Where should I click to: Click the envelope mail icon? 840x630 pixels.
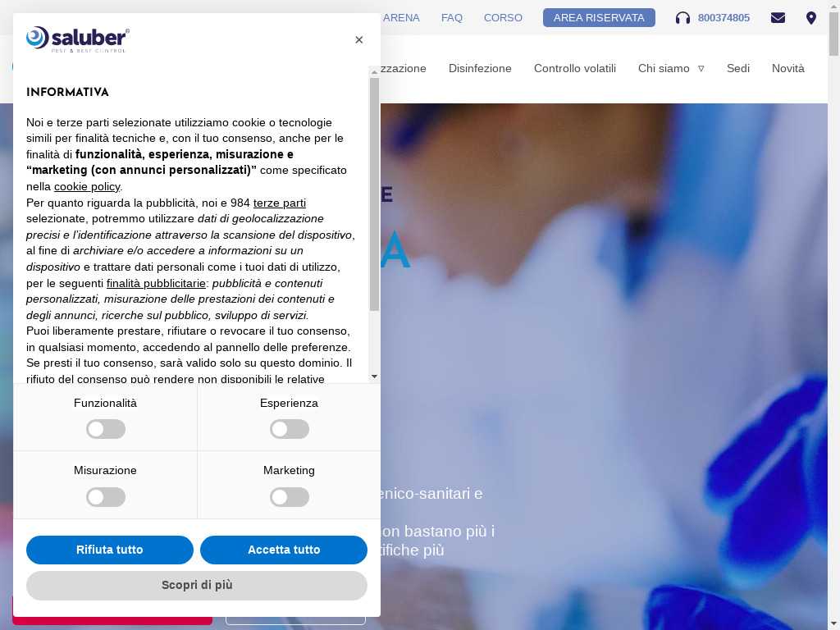coord(778,18)
